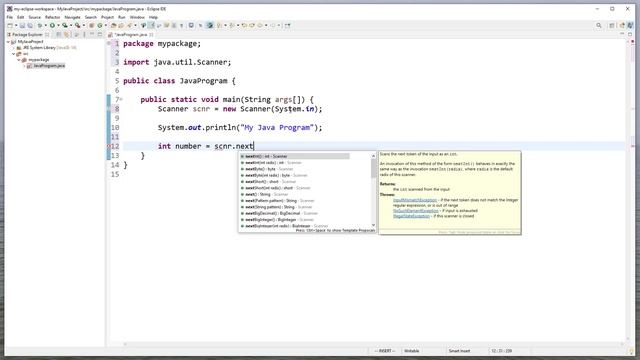
Task: Click the suggestion list scrollbar thumb
Action: pyautogui.click(x=373, y=168)
